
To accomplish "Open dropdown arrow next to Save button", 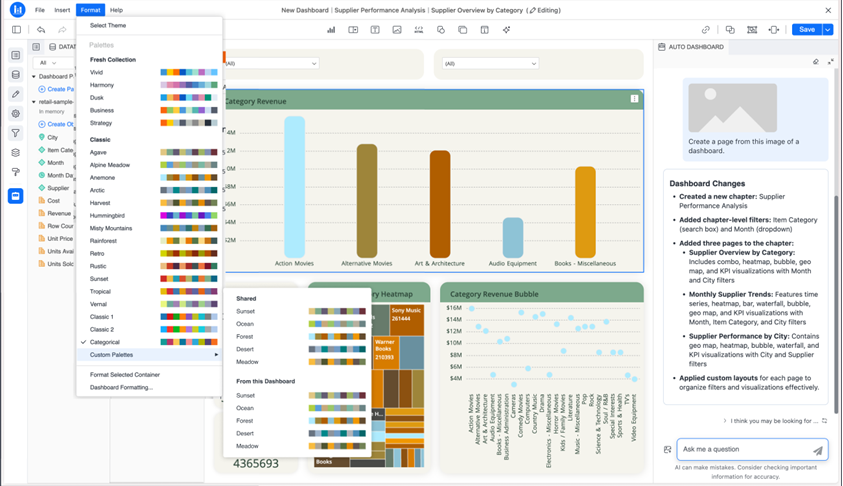I will (x=828, y=30).
